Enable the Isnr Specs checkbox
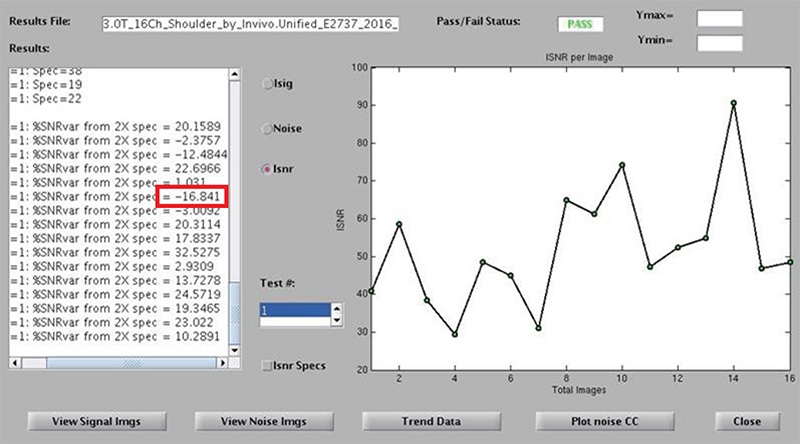Viewport: 800px width, 444px height. (266, 364)
